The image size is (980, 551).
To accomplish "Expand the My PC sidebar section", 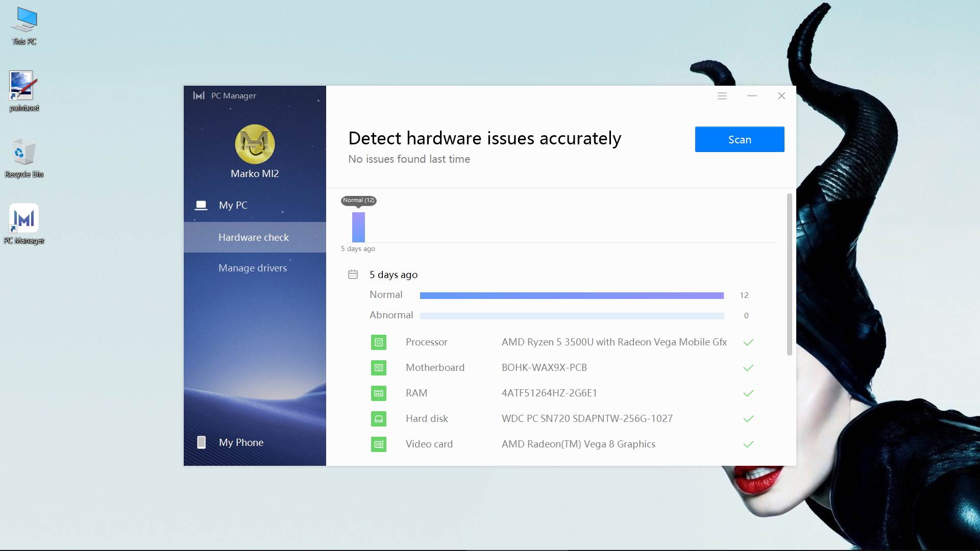I will click(233, 205).
